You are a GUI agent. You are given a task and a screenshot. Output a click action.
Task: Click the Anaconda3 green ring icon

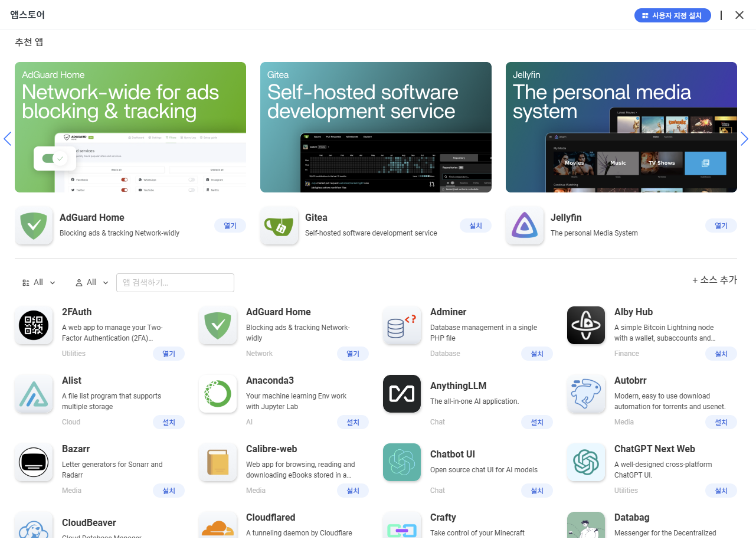[218, 394]
